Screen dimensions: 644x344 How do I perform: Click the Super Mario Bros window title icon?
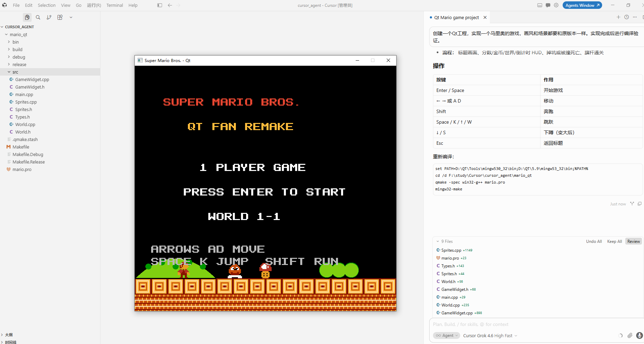(140, 60)
